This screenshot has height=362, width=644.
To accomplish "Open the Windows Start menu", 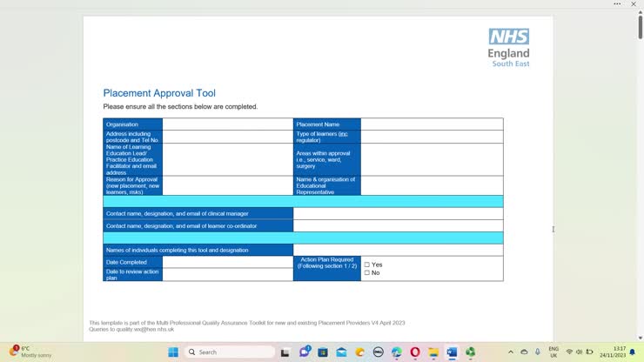I will [173, 352].
